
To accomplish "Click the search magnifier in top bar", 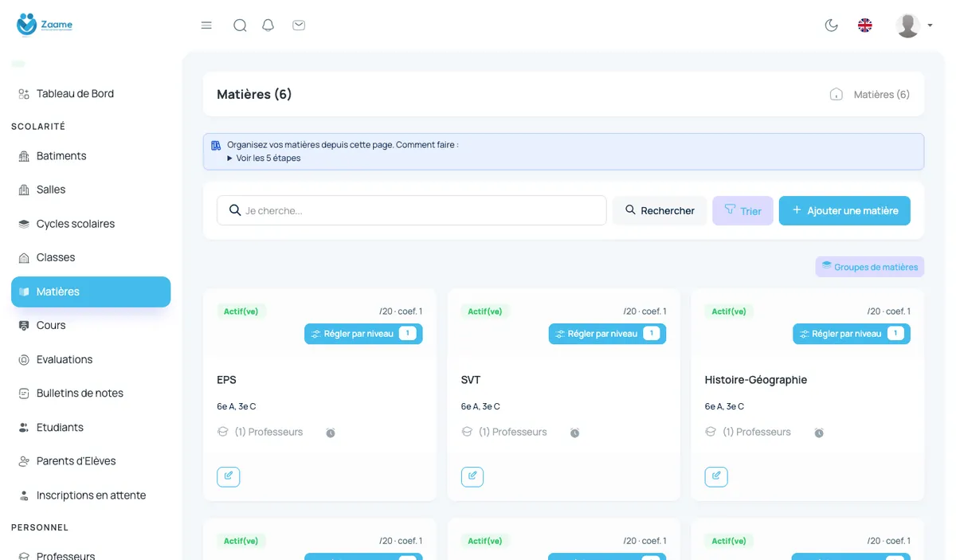I will pos(240,25).
